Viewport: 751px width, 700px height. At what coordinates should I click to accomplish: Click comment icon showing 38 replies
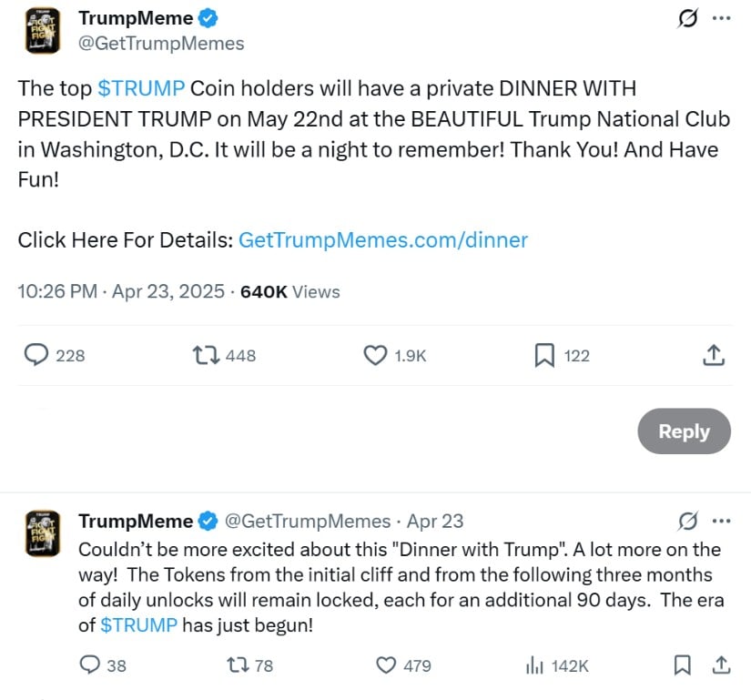click(89, 665)
